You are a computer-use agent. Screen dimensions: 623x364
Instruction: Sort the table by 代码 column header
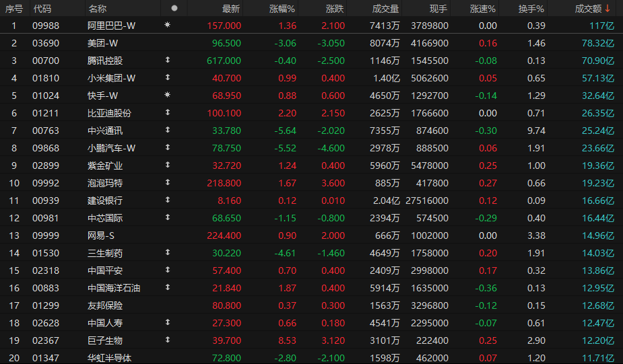coord(42,9)
